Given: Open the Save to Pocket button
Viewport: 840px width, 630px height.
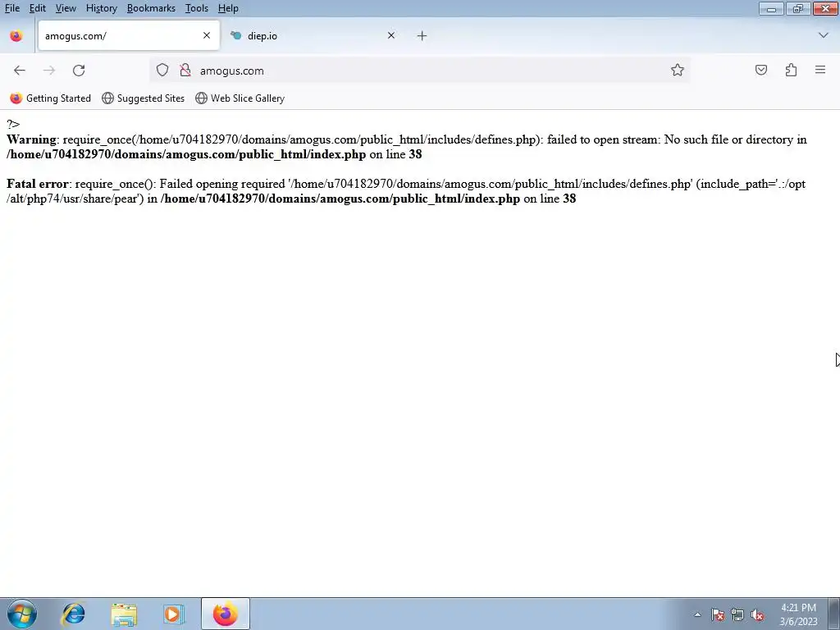Looking at the screenshot, I should click(x=760, y=71).
